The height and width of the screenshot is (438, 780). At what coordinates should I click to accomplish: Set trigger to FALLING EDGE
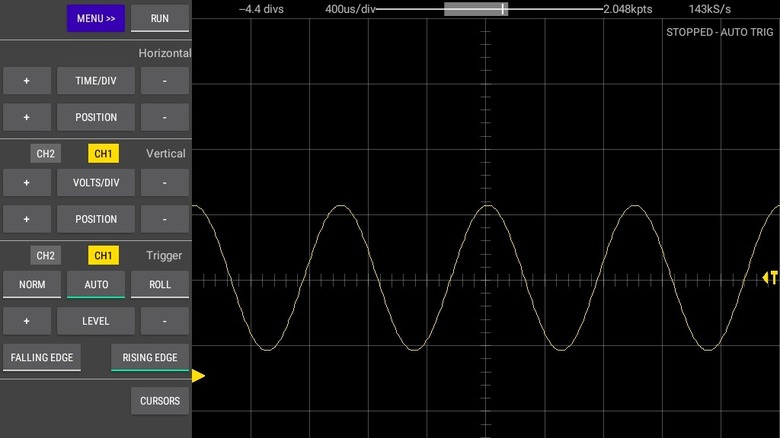(43, 358)
